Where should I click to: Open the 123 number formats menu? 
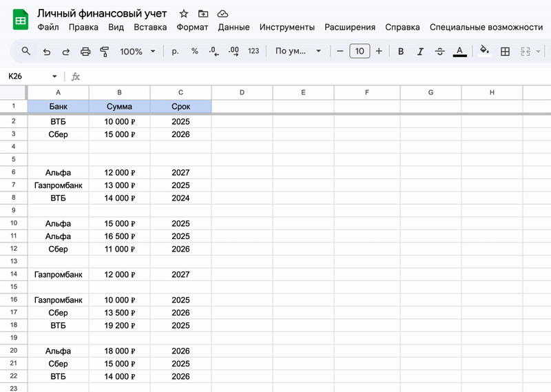coord(253,52)
